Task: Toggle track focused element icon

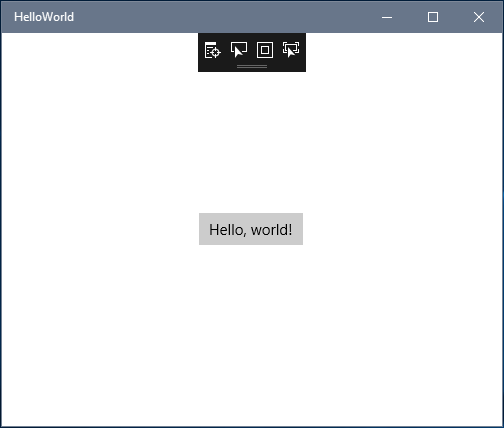Action: 291,50
